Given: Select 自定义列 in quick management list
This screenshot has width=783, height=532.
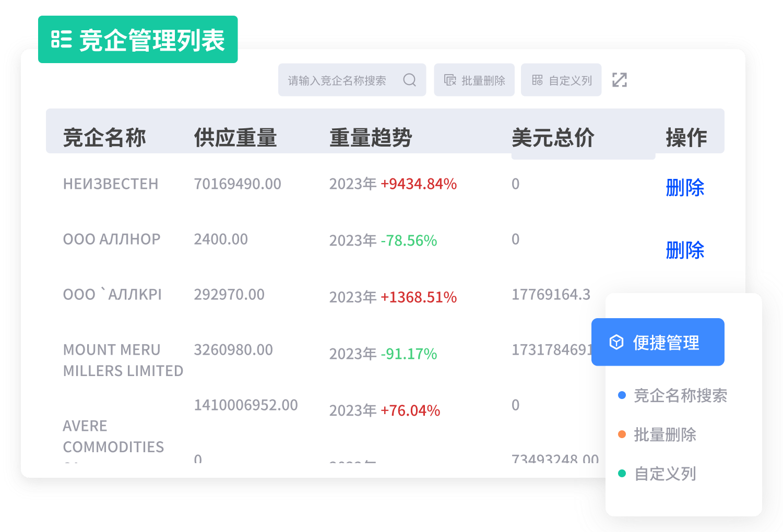Looking at the screenshot, I should point(665,474).
